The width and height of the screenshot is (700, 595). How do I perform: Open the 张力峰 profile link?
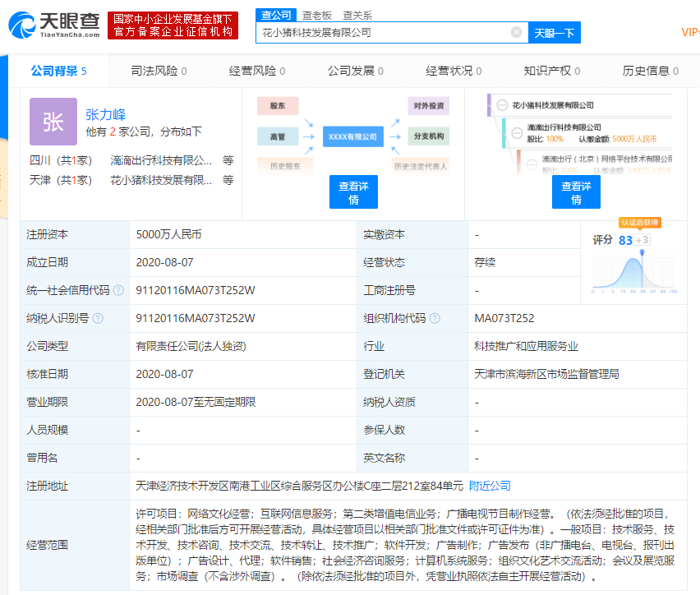[107, 115]
